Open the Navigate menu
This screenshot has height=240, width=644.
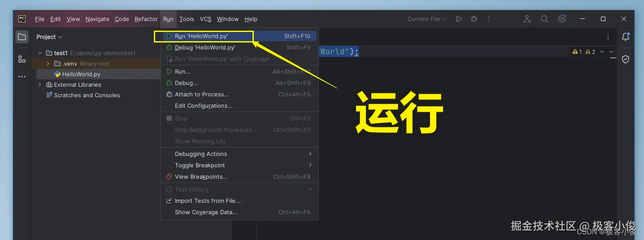pos(97,19)
